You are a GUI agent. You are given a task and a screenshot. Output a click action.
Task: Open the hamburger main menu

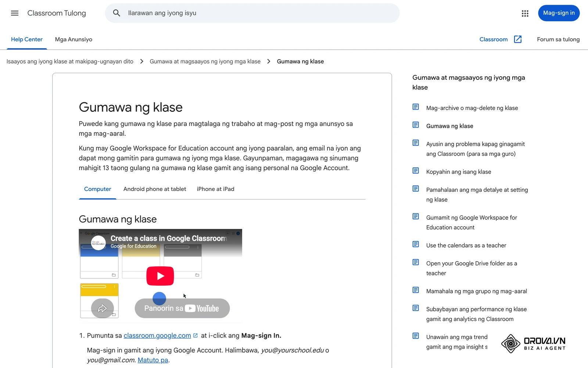(15, 13)
